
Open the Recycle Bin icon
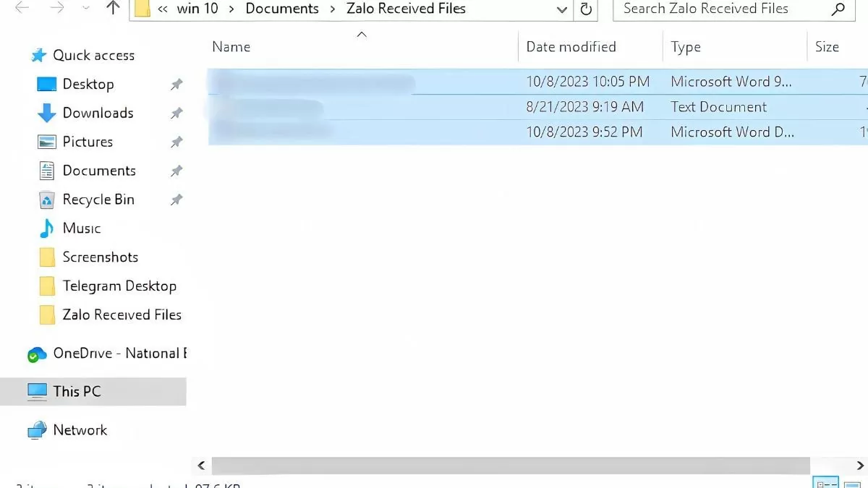pos(47,200)
